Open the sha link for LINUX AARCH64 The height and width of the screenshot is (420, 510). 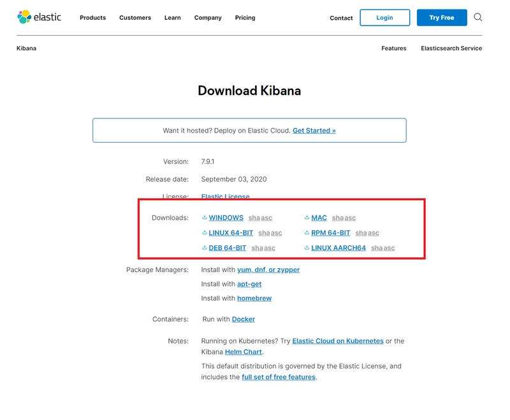click(x=377, y=248)
